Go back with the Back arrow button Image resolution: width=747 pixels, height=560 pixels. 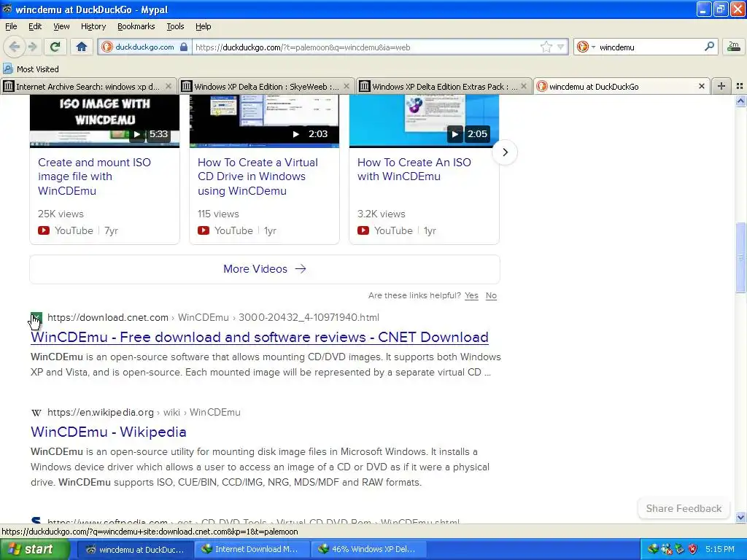pos(15,47)
